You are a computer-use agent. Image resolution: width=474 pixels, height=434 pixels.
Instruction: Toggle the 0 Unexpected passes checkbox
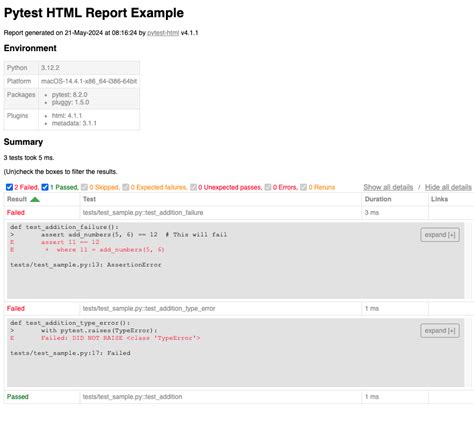click(x=193, y=187)
